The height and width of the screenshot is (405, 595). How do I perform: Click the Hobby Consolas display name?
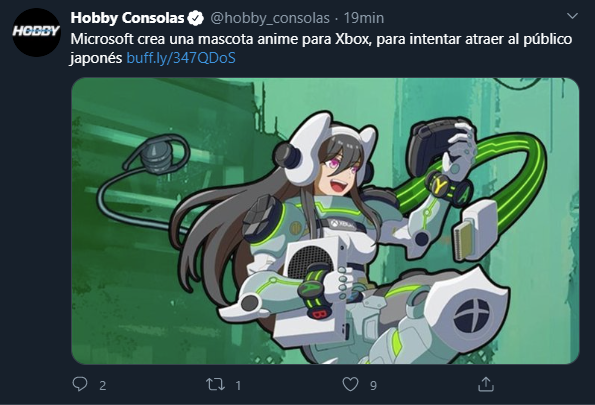tap(127, 18)
